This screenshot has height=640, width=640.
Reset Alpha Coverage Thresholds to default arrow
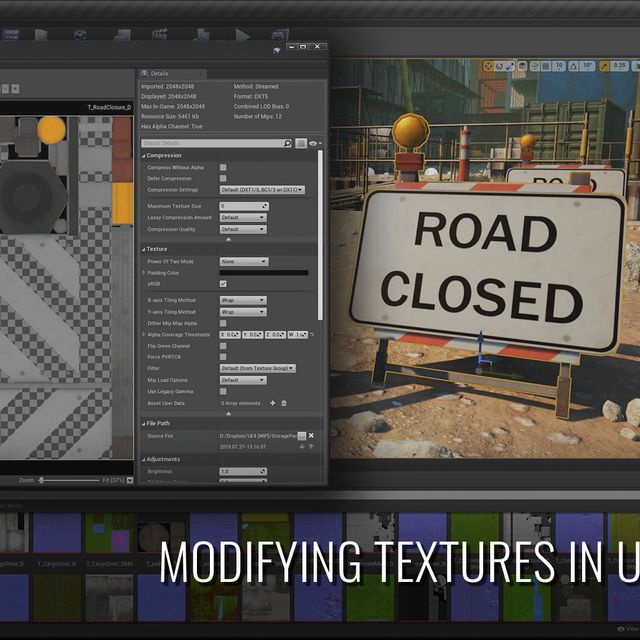click(x=312, y=335)
